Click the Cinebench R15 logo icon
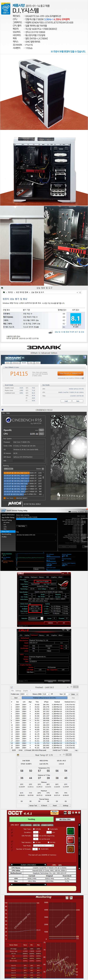 (x=8, y=420)
